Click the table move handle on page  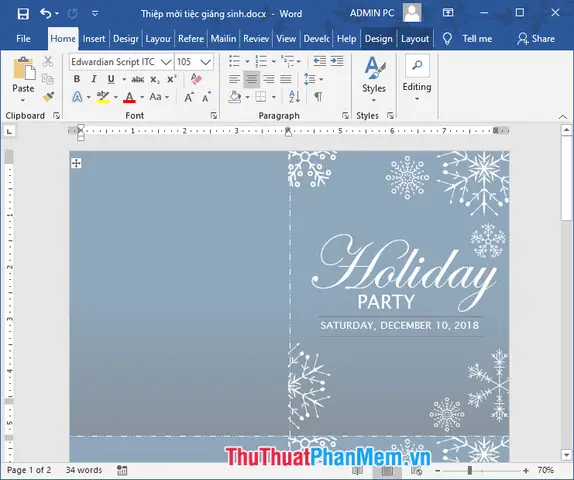[x=77, y=163]
